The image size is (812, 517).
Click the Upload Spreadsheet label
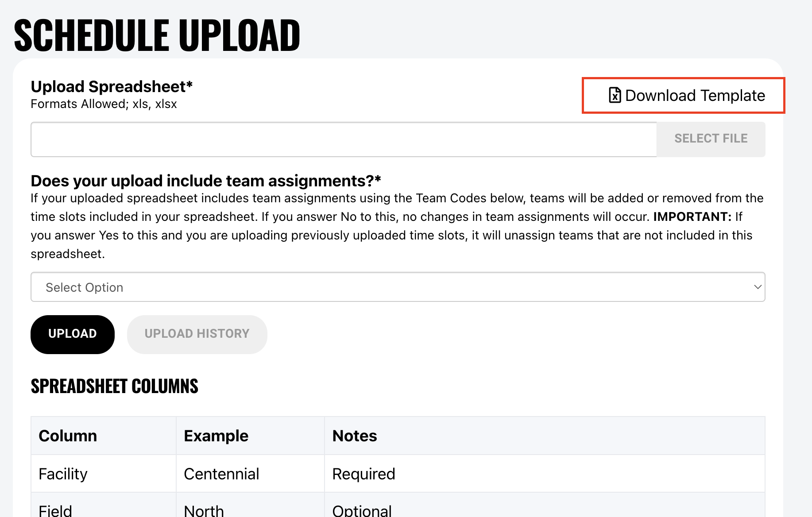coord(112,87)
